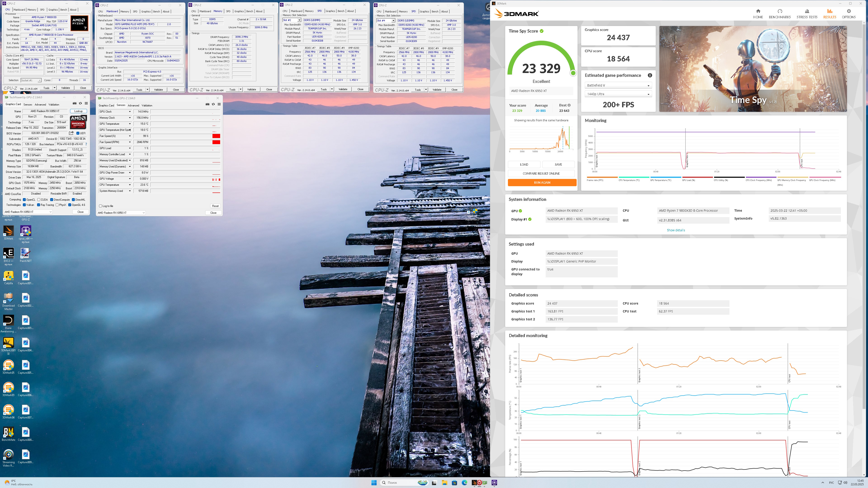This screenshot has width=868, height=488.
Task: Open 3DMark desktop shortcut
Action: click(x=8, y=233)
